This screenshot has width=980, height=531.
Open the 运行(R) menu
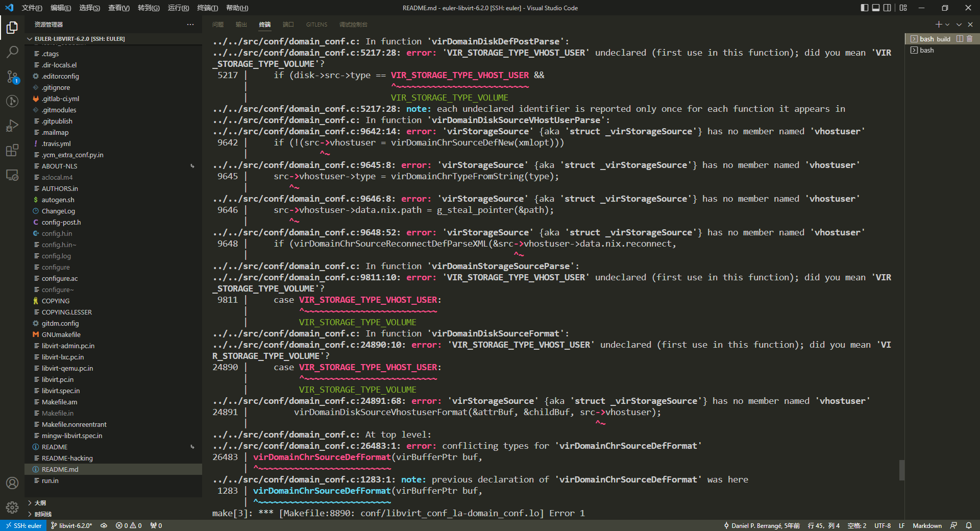point(178,8)
